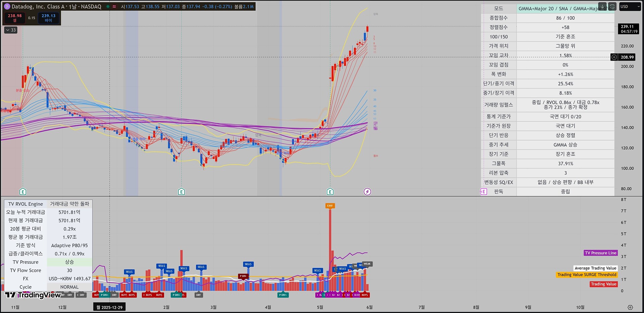
Task: Click the May earnings E marker
Action: 330,192
